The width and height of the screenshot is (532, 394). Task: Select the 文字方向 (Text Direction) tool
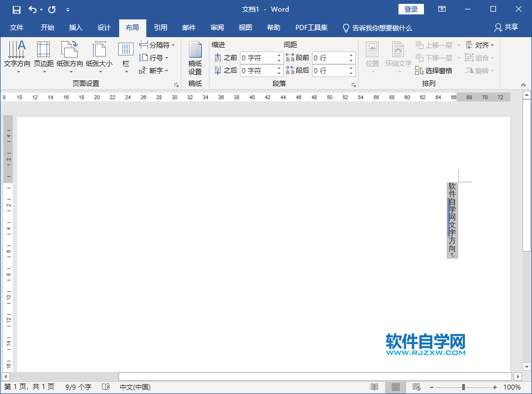click(x=17, y=55)
